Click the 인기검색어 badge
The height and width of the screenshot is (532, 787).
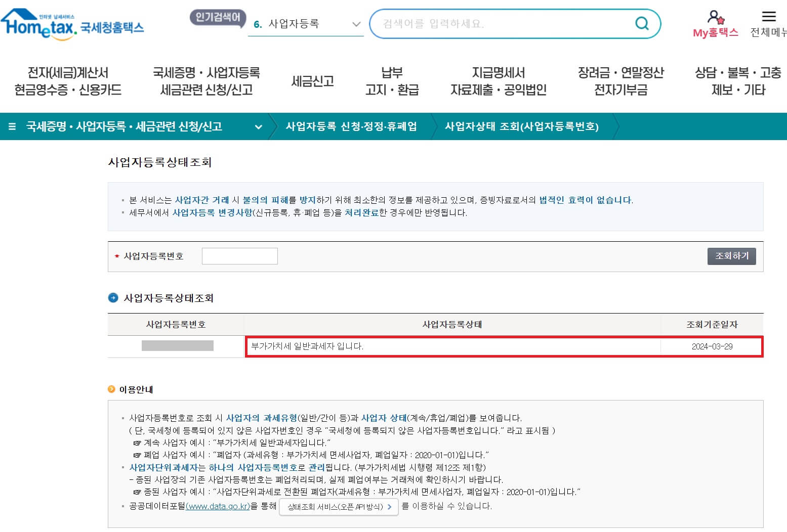[217, 16]
